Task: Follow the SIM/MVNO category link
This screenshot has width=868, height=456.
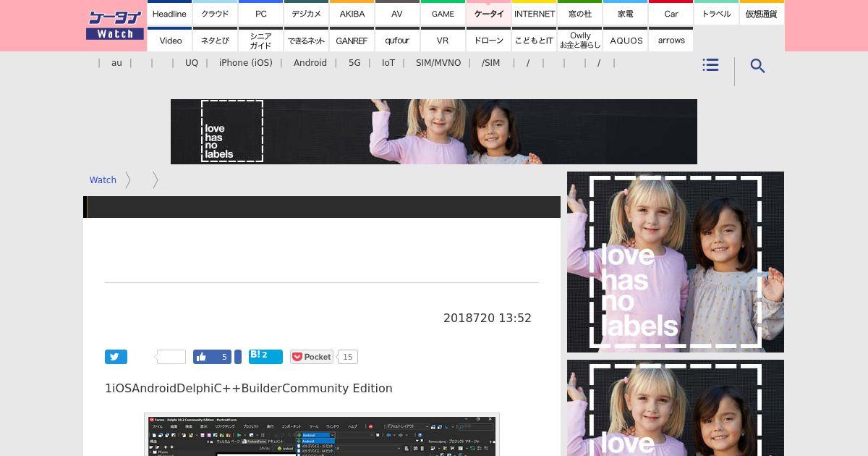Action: point(438,63)
